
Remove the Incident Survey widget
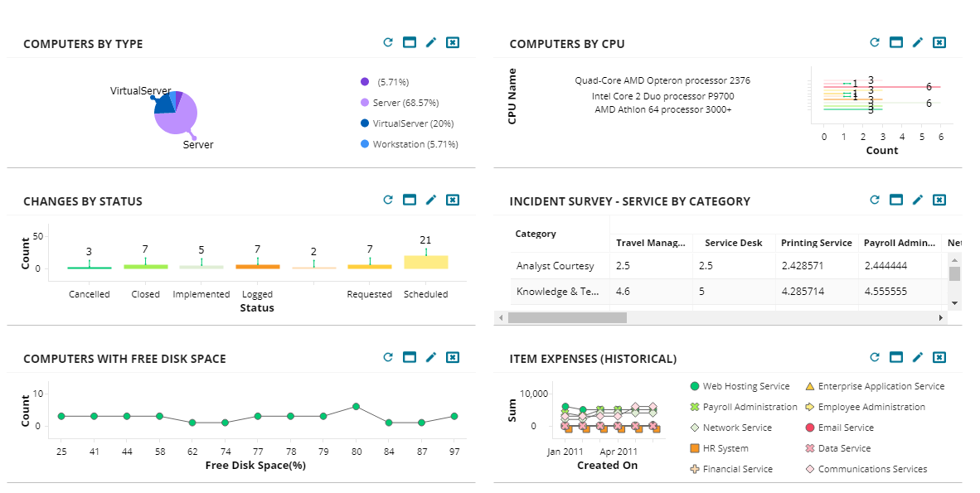pyautogui.click(x=939, y=200)
